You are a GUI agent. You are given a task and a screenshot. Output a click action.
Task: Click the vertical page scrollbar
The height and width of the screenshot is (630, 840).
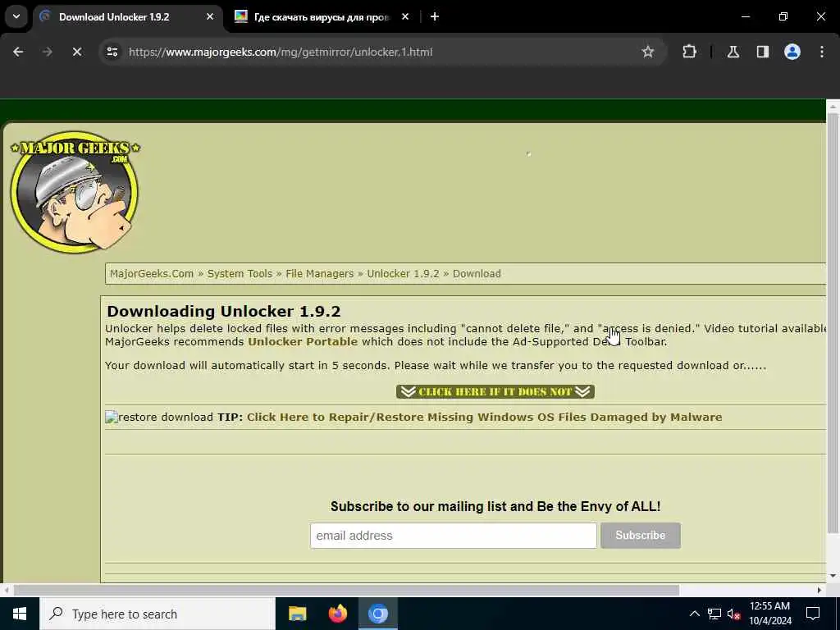[833, 323]
